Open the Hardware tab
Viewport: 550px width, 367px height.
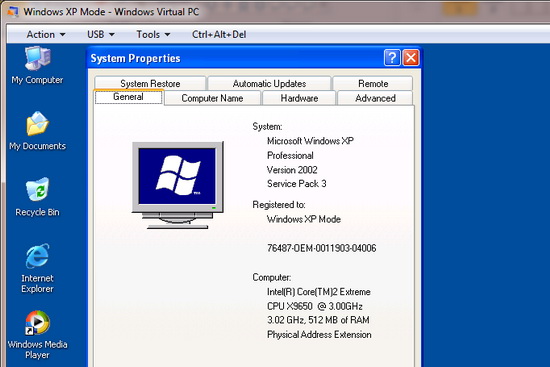pos(299,98)
